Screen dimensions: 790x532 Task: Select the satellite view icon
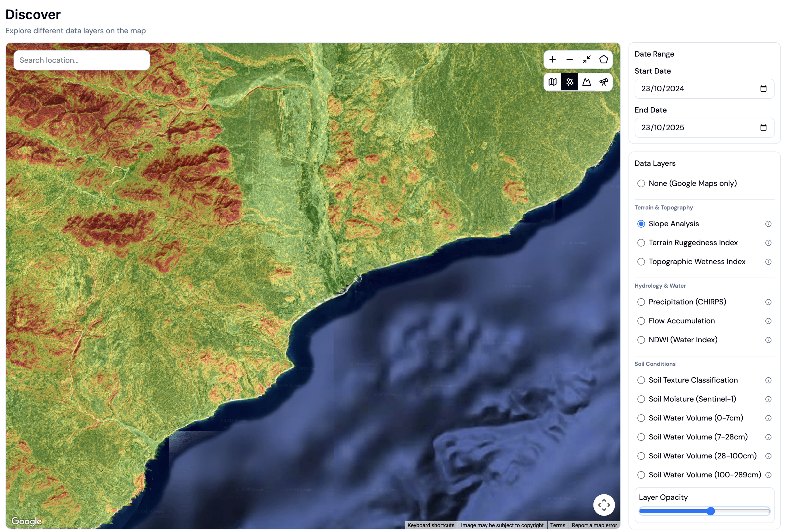(569, 82)
